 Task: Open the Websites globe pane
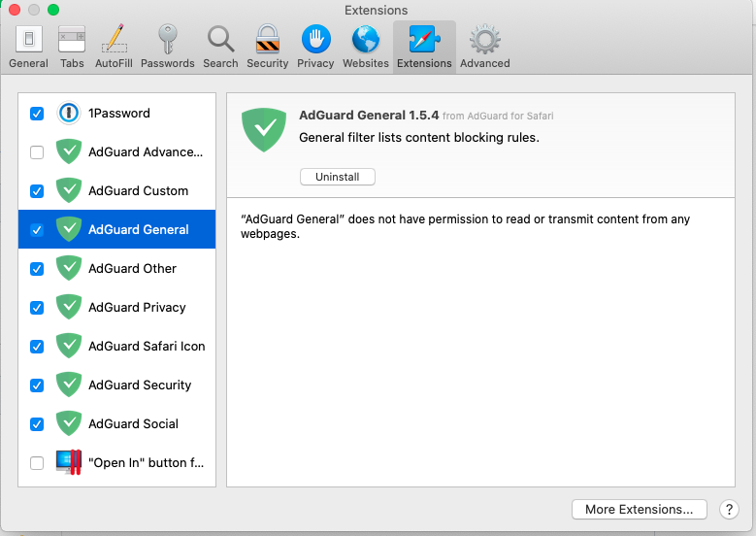366,48
